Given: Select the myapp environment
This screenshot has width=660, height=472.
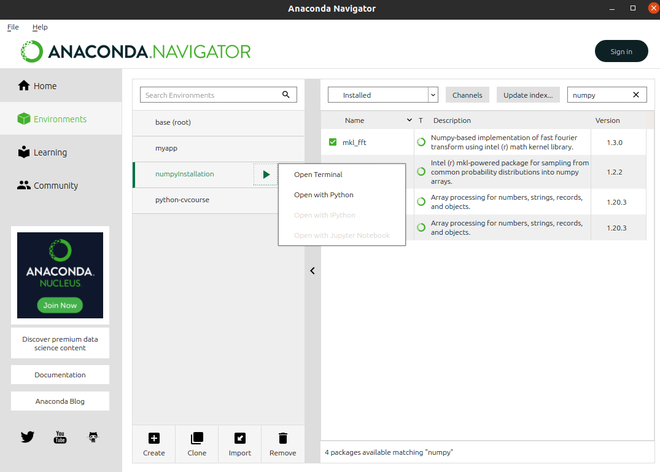Looking at the screenshot, I should coord(218,148).
